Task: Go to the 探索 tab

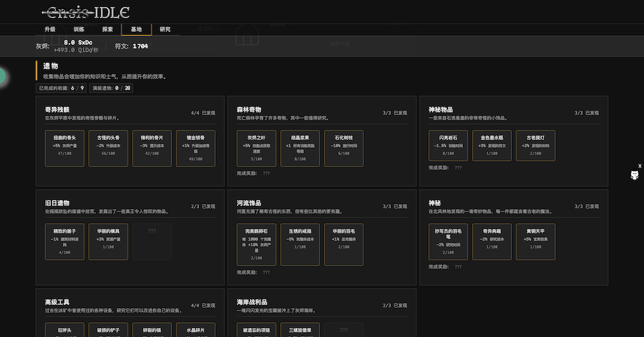Action: click(108, 30)
